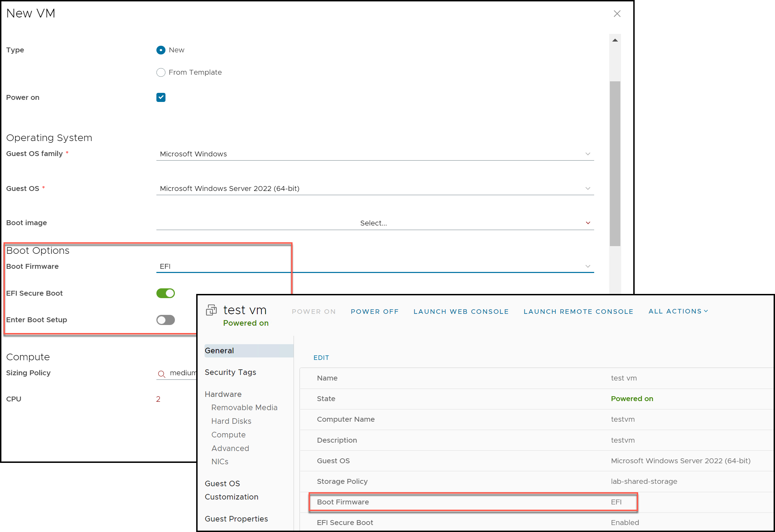The image size is (775, 532).
Task: Open the Boot Firmware dropdown
Action: tap(375, 266)
